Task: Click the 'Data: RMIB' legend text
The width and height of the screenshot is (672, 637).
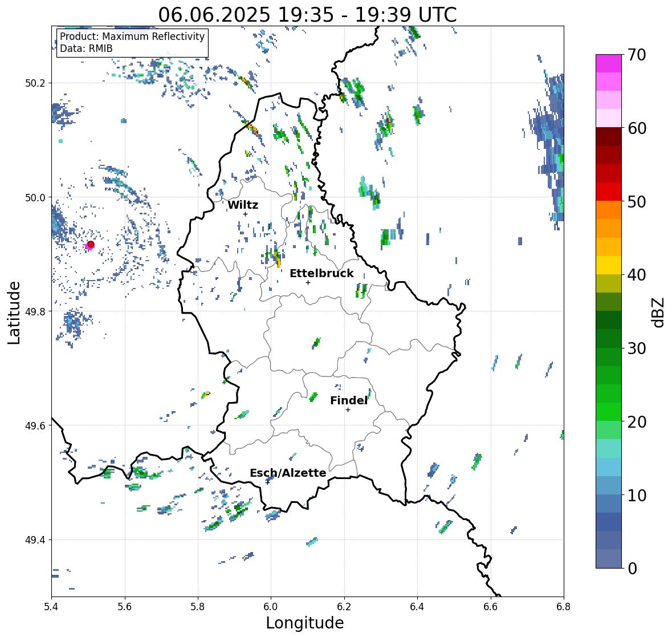Action: (x=86, y=48)
